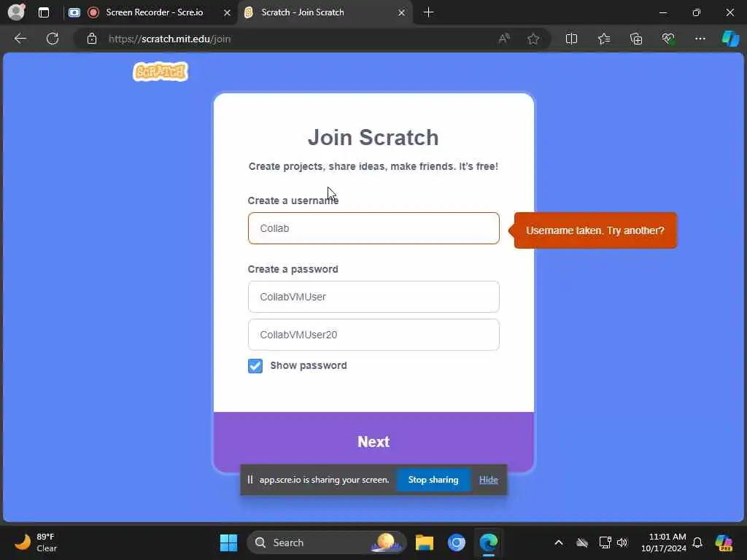Show hidden system tray icons
747x560 pixels.
(x=558, y=542)
